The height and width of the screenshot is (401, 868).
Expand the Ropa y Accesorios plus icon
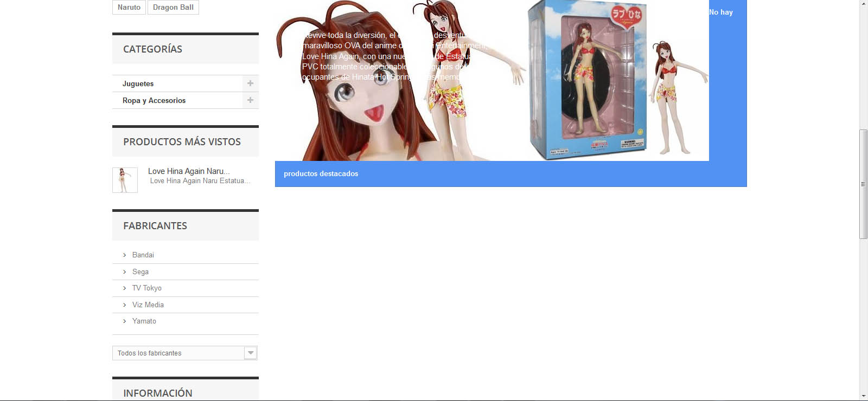pyautogui.click(x=250, y=100)
